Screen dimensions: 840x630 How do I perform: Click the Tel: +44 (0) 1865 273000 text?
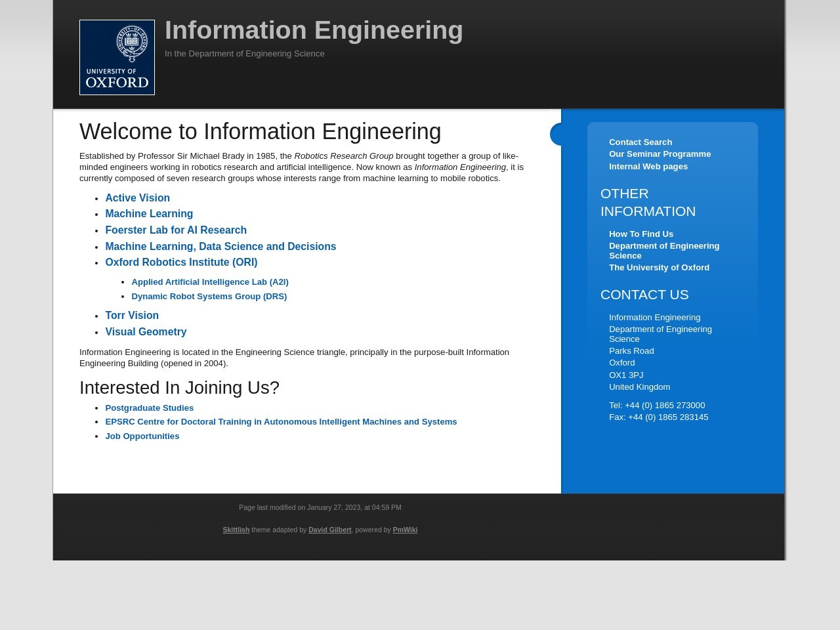657,405
